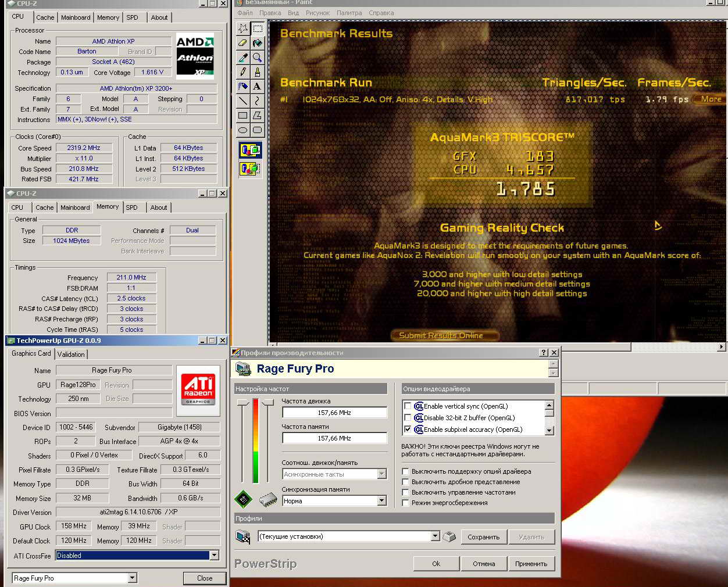Uncheck Enable subpixel accuracy (OpenGL)
Screen dimensions: 728x587
click(408, 429)
